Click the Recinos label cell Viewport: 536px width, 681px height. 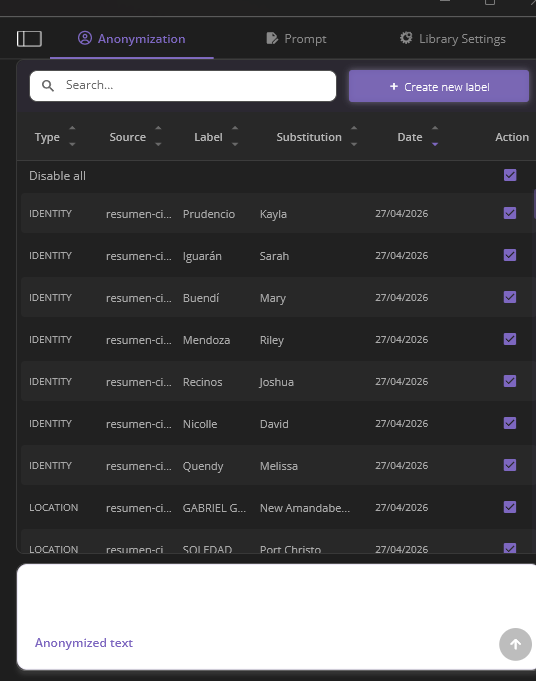click(x=202, y=382)
